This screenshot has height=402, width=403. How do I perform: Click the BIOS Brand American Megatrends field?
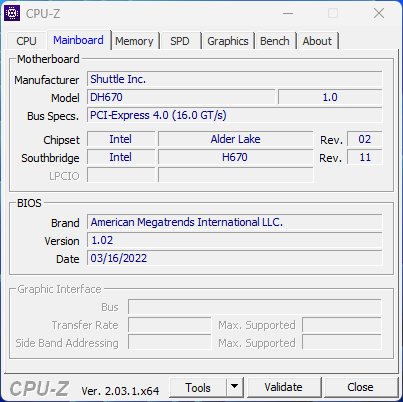[x=235, y=222]
